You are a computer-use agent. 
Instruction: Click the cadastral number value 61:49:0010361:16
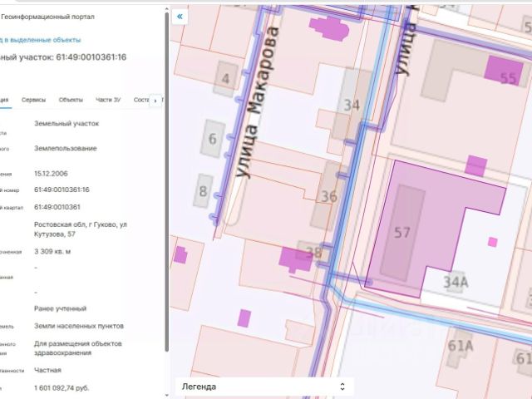click(x=62, y=190)
